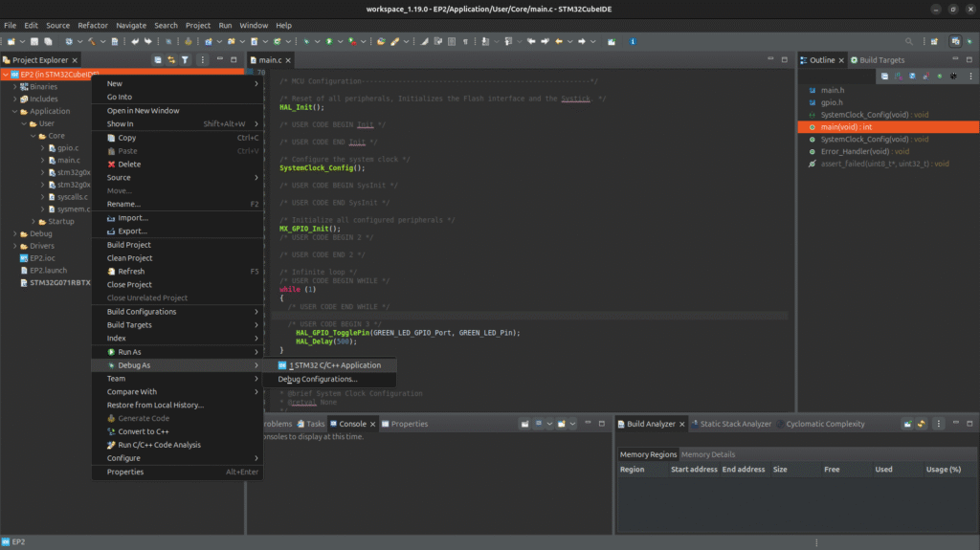Click Collapse All icon in Project Explorer

[x=158, y=59]
